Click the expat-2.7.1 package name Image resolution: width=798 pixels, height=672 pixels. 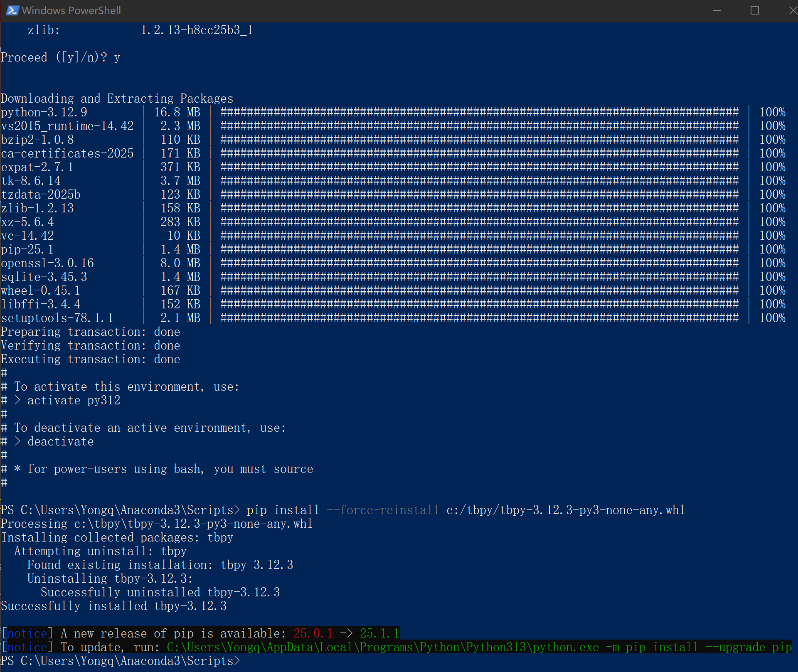pyautogui.click(x=37, y=167)
